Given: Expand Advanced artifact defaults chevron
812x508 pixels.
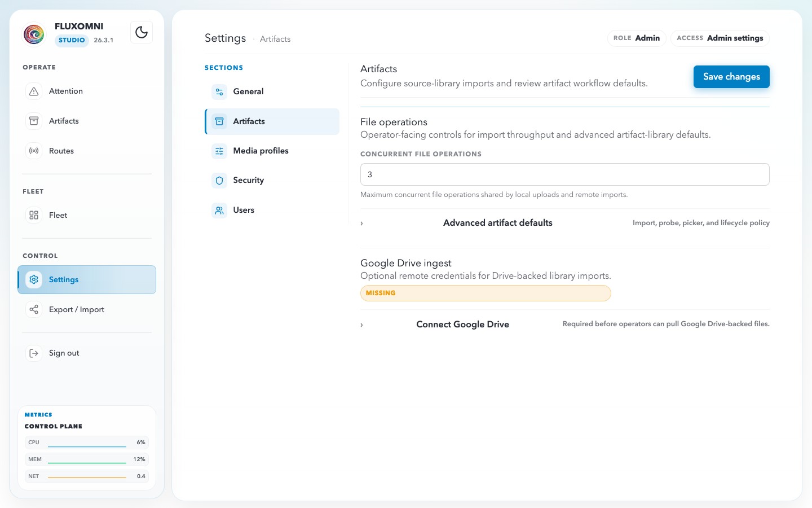Looking at the screenshot, I should pyautogui.click(x=361, y=224).
